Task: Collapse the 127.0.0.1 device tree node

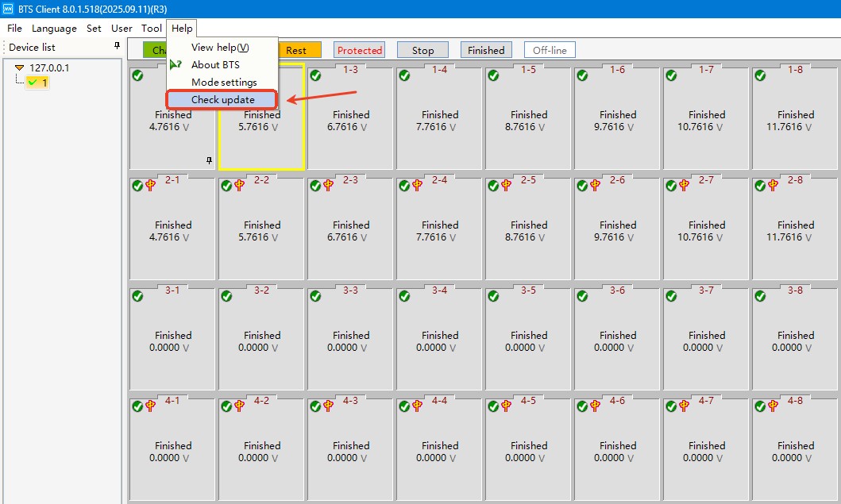Action: (19, 68)
